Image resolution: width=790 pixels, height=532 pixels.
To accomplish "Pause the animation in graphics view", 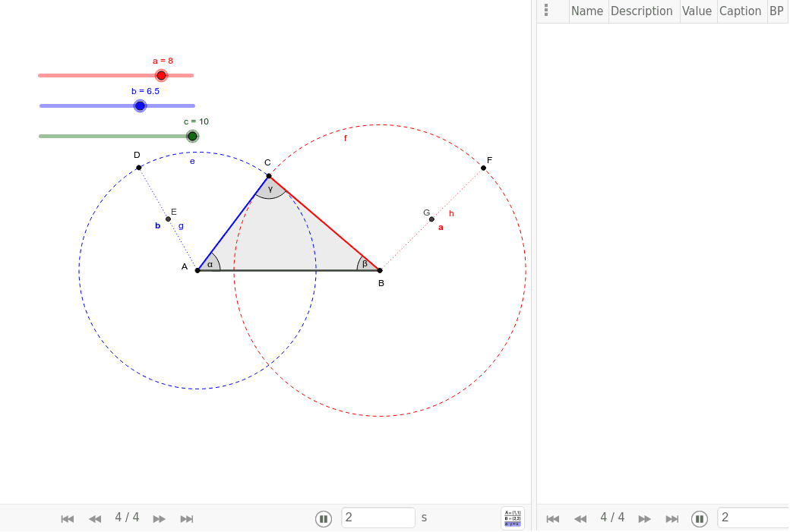I will point(324,519).
